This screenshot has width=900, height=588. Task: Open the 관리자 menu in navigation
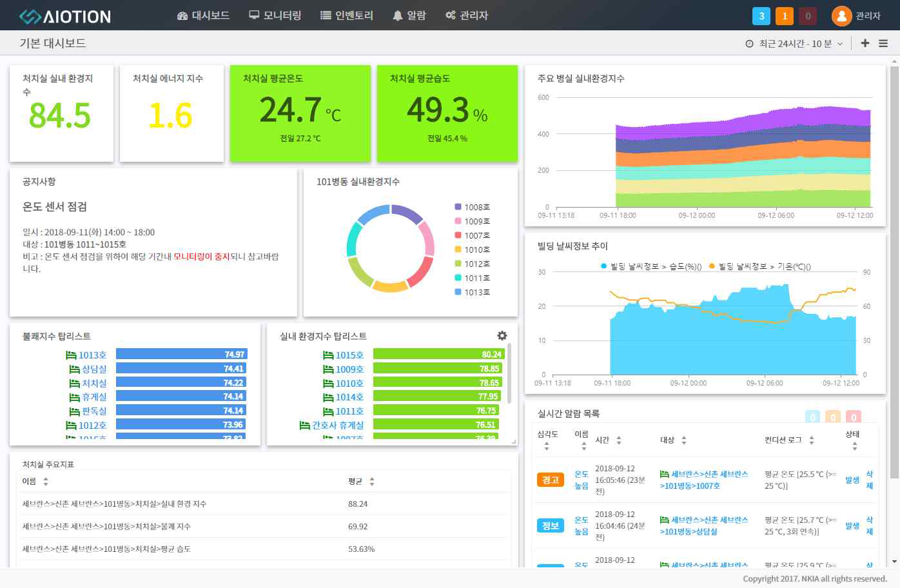(467, 15)
